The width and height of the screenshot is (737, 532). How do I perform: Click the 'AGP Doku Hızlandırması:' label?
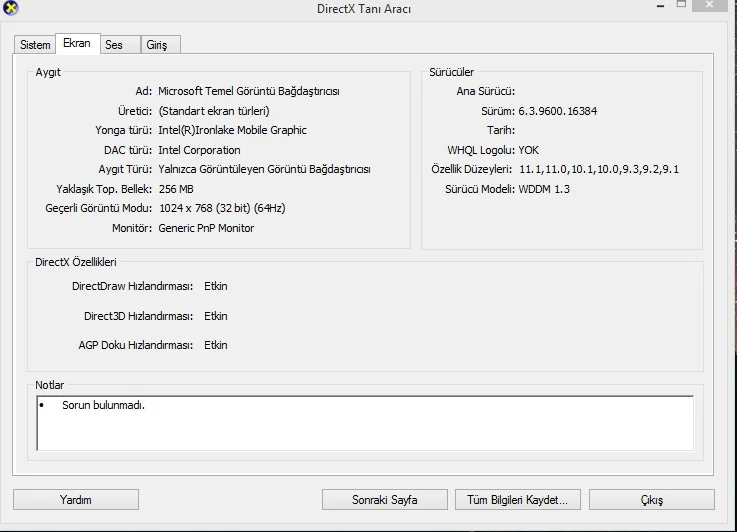pos(135,345)
